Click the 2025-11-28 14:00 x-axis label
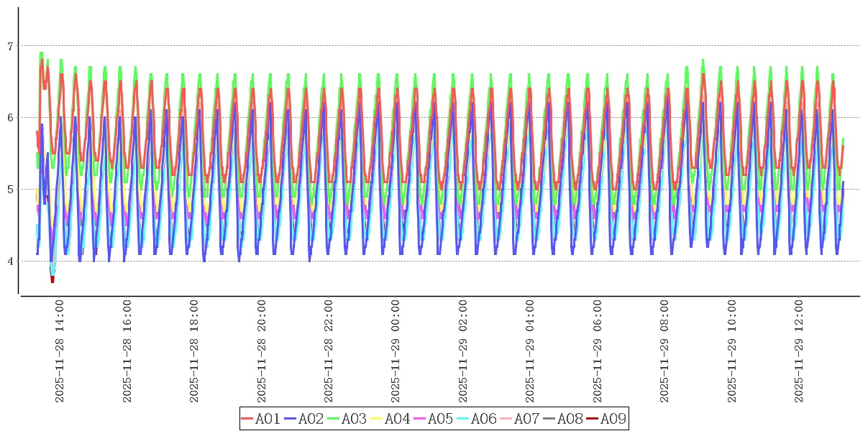Image resolution: width=868 pixels, height=431 pixels. (x=60, y=351)
